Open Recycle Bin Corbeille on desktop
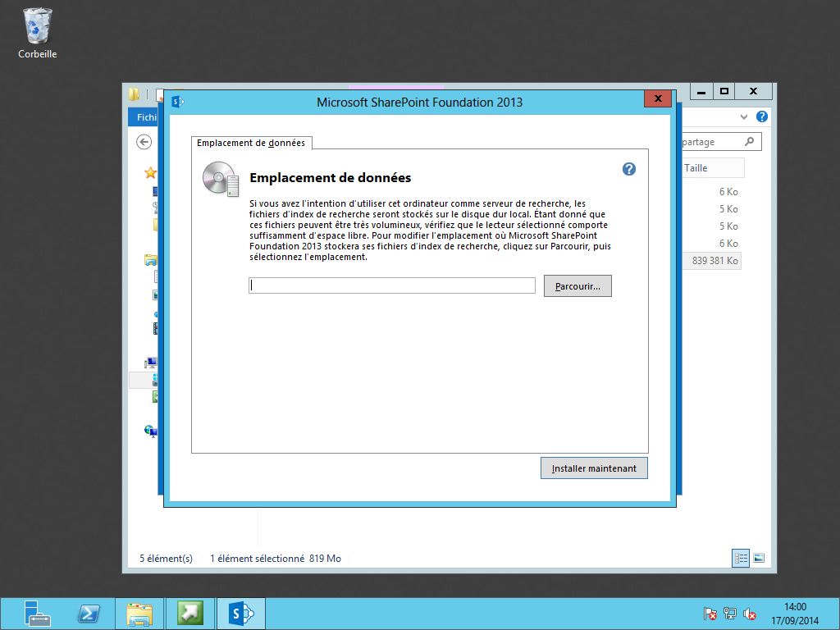Viewport: 840px width, 630px height. pyautogui.click(x=37, y=33)
